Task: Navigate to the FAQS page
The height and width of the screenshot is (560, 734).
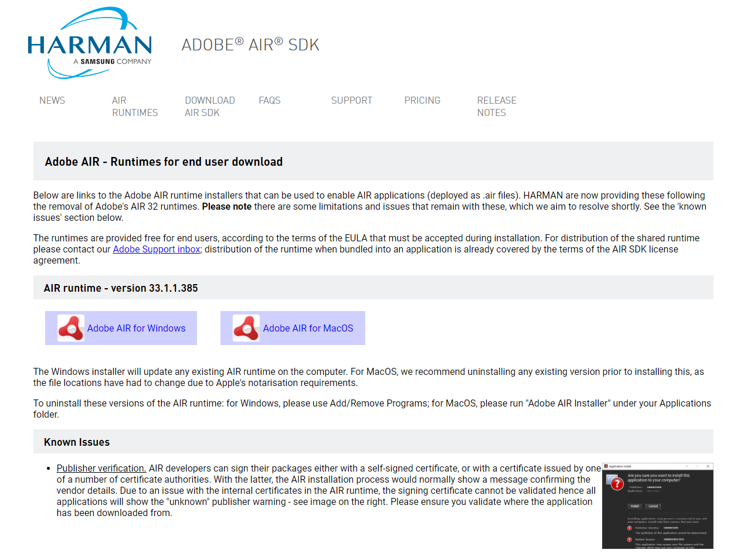Action: 270,101
